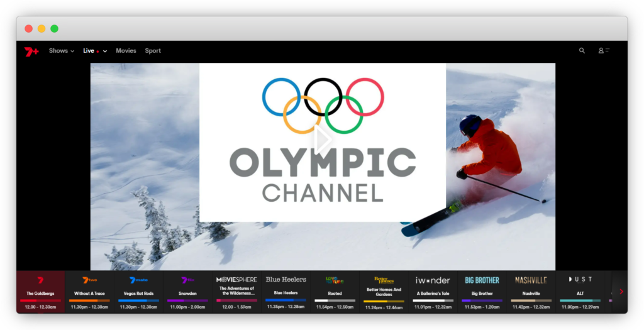This screenshot has width=644, height=330.
Task: Expand the Live dropdown chevron
Action: 105,52
